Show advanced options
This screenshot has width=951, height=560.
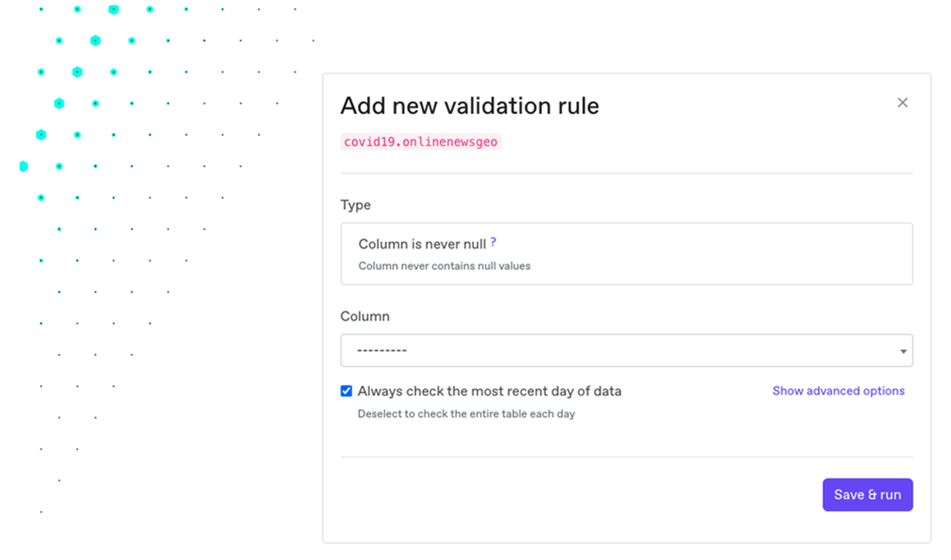(x=838, y=391)
